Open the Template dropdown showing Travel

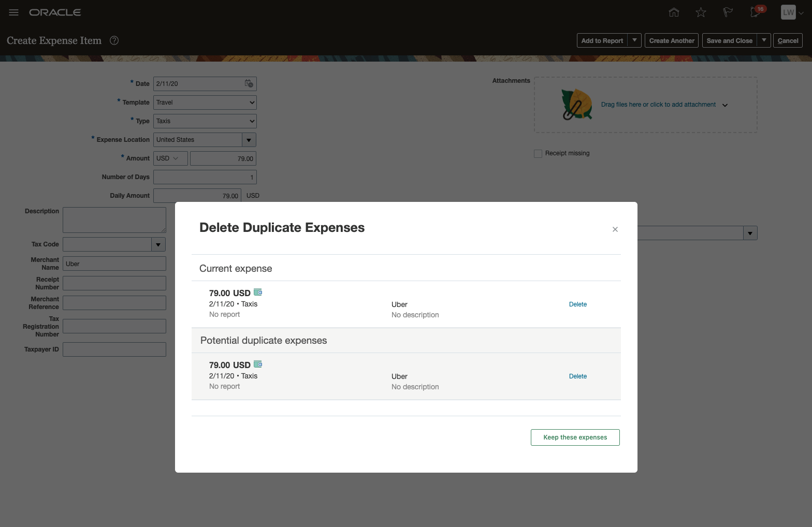[205, 103]
